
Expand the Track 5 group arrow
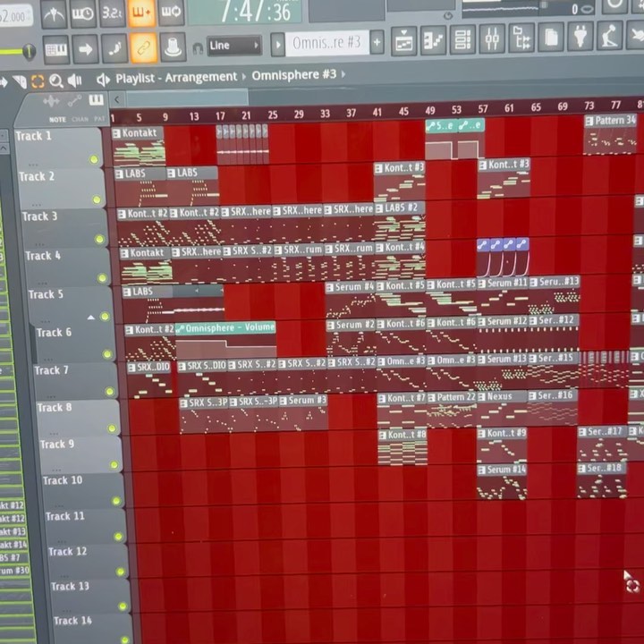point(90,318)
